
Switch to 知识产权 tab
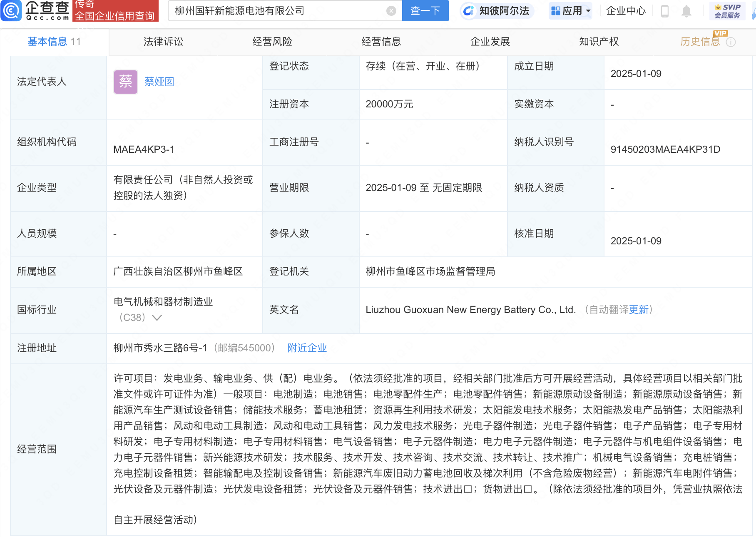pos(599,42)
